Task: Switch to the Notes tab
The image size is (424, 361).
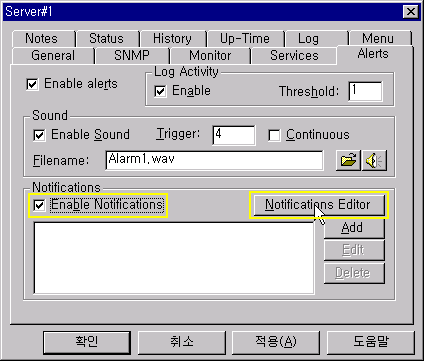Action: point(44,39)
